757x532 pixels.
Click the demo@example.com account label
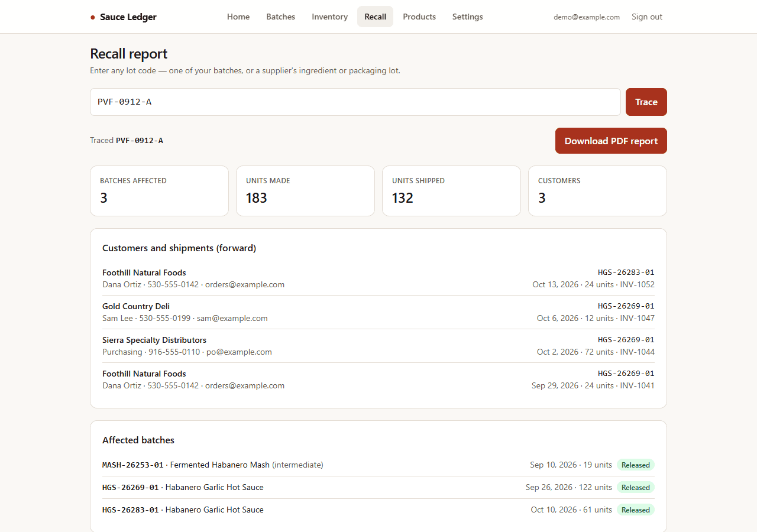pyautogui.click(x=587, y=17)
